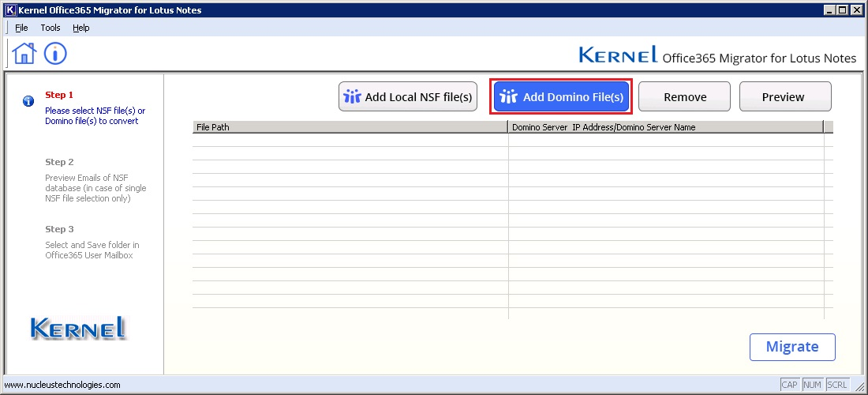Start migration with the Migrate button
868x395 pixels.
point(792,347)
